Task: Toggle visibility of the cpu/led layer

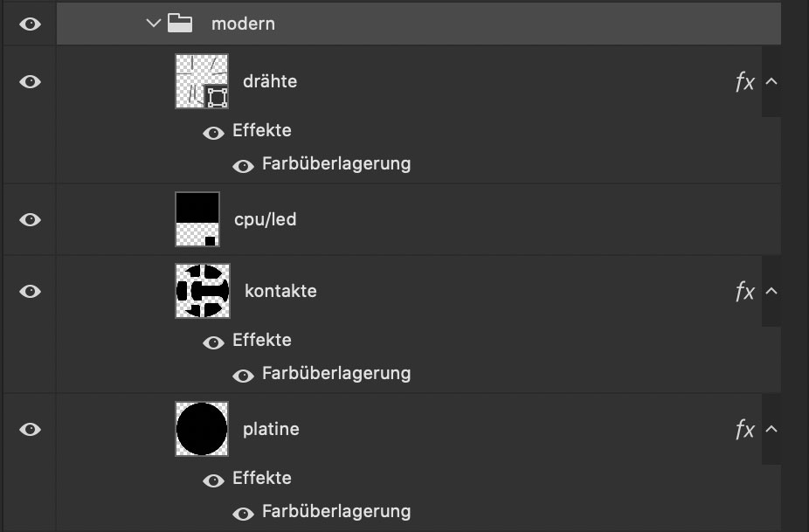Action: pos(30,220)
